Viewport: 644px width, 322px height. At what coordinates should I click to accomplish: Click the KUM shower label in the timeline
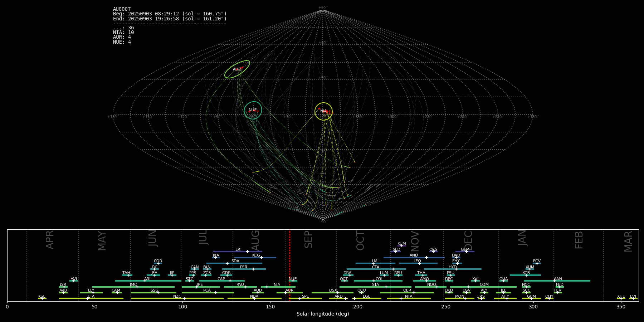tap(402, 244)
